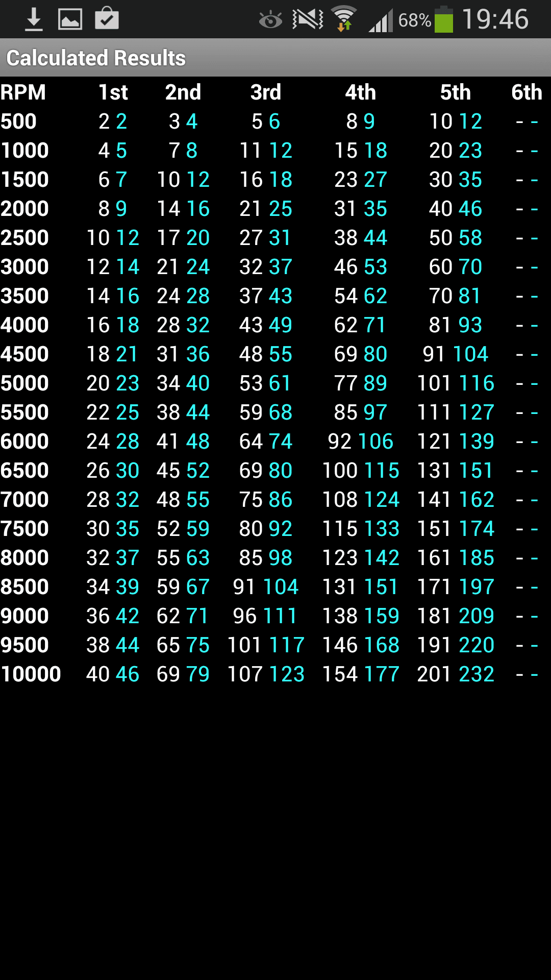
Task: Tap 5th gear value 141 162 at 7000 RPM
Action: click(x=456, y=500)
